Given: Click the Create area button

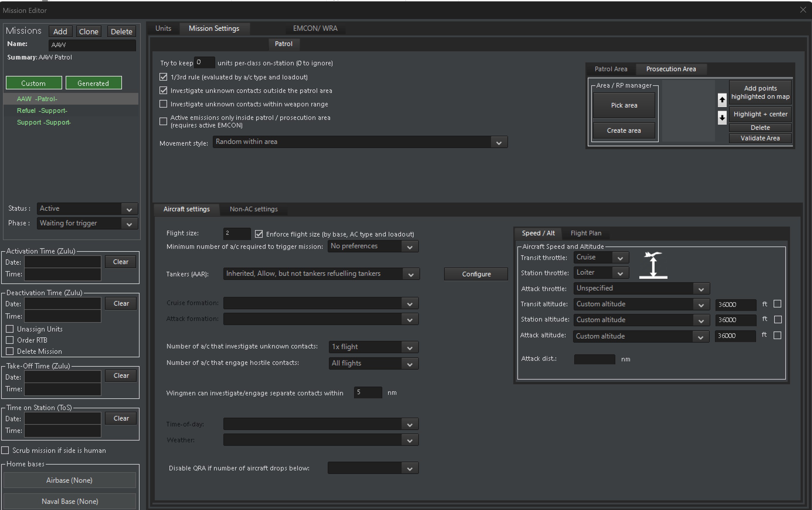Looking at the screenshot, I should point(624,131).
